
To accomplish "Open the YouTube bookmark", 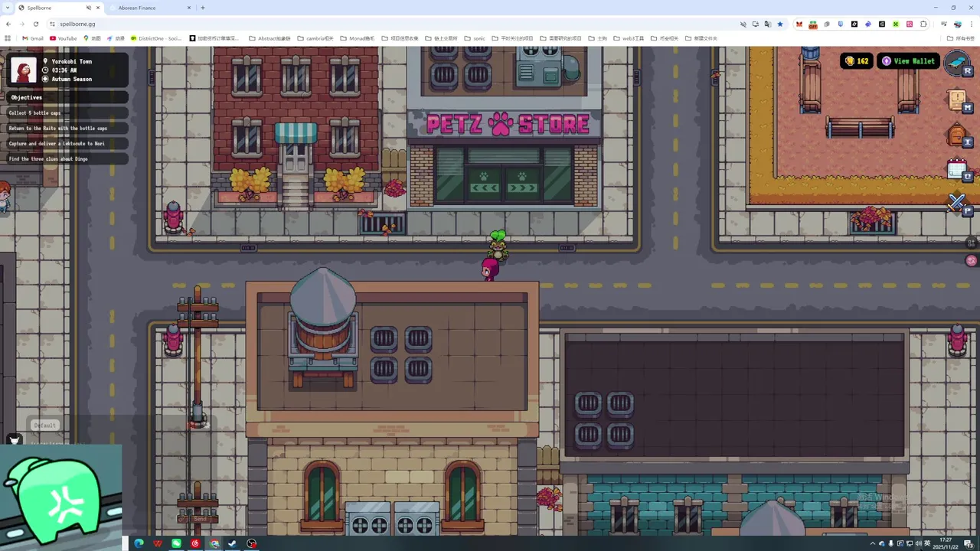I will 64,38.
